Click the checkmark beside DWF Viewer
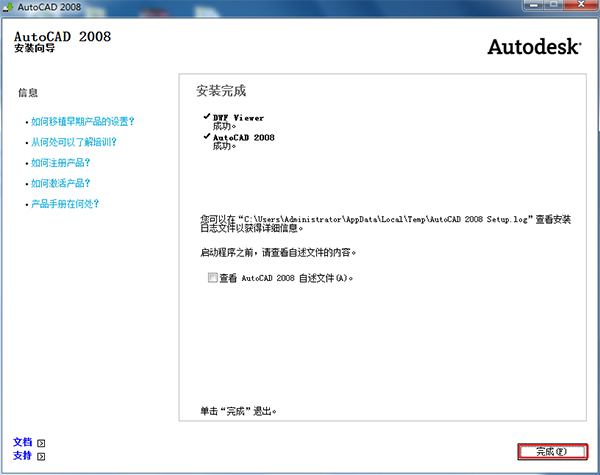The width and height of the screenshot is (600, 475). tap(206, 117)
